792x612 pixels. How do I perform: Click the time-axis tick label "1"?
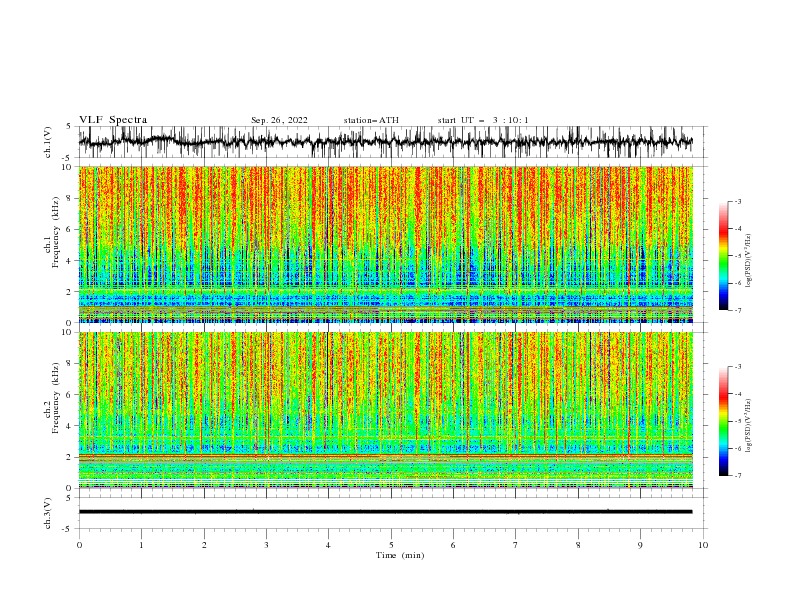(x=141, y=545)
